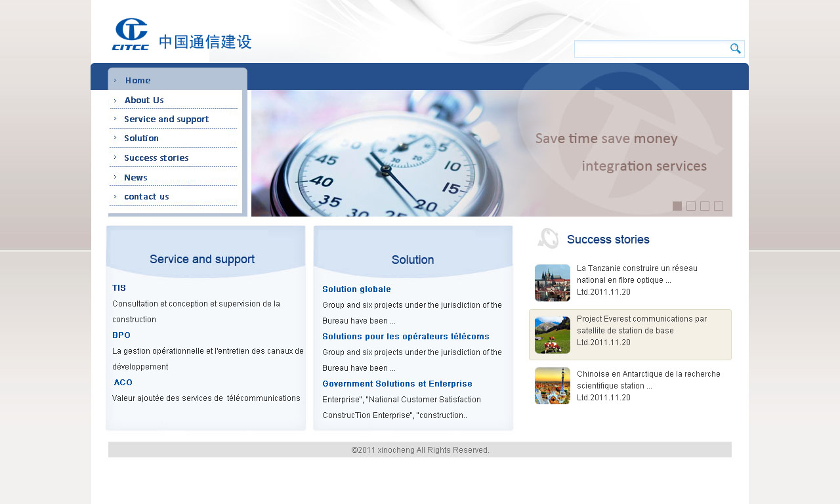The width and height of the screenshot is (840, 504).
Task: Click the TIS service link
Action: tap(119, 288)
